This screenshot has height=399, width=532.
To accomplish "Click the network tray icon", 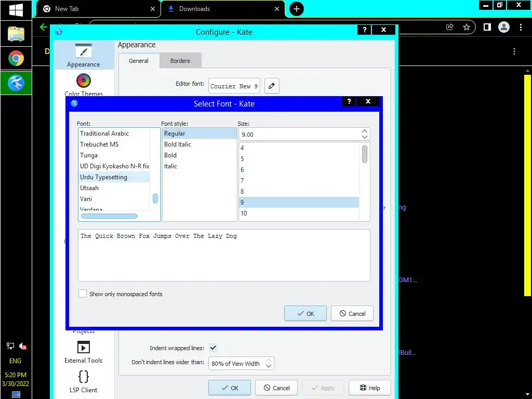I will (10, 346).
